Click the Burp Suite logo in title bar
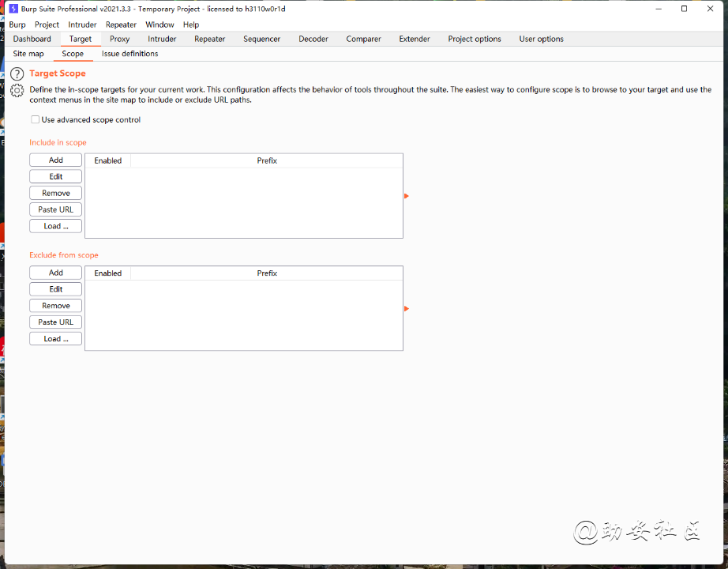Screen dimensions: 728x569 coord(14,9)
